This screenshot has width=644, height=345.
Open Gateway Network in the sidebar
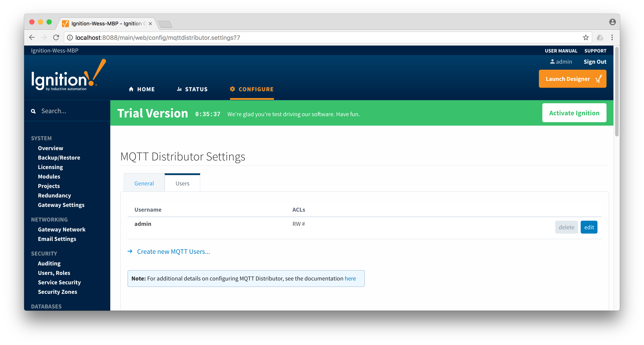62,229
